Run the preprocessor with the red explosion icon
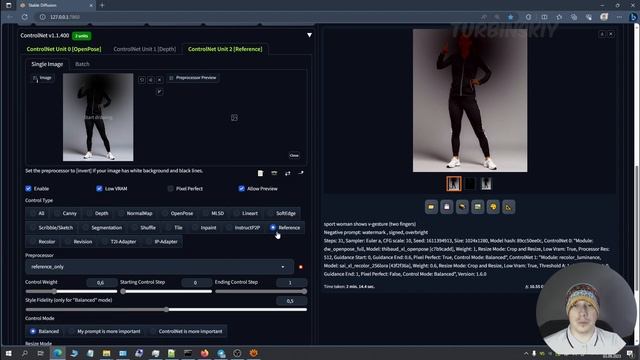The width and height of the screenshot is (640, 360). point(301,267)
